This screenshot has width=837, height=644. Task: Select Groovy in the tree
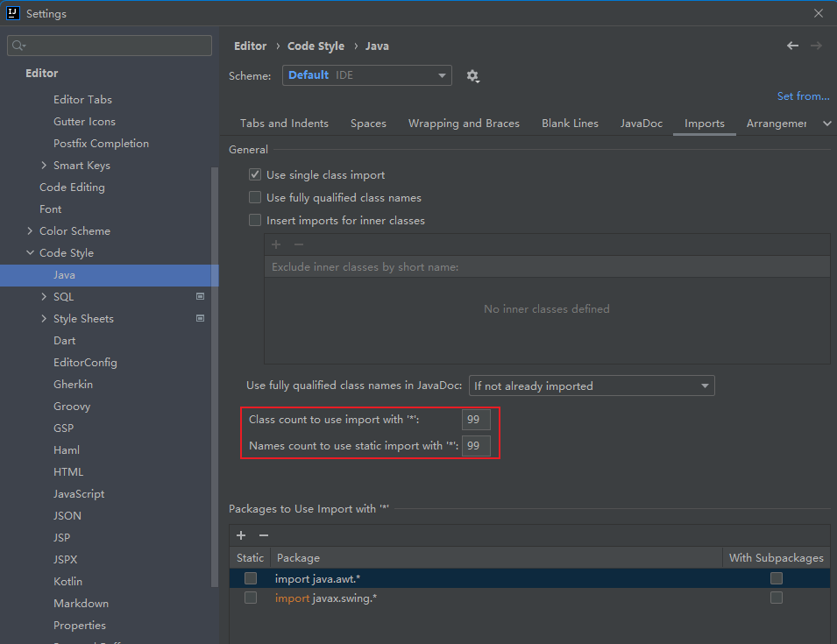pos(72,406)
